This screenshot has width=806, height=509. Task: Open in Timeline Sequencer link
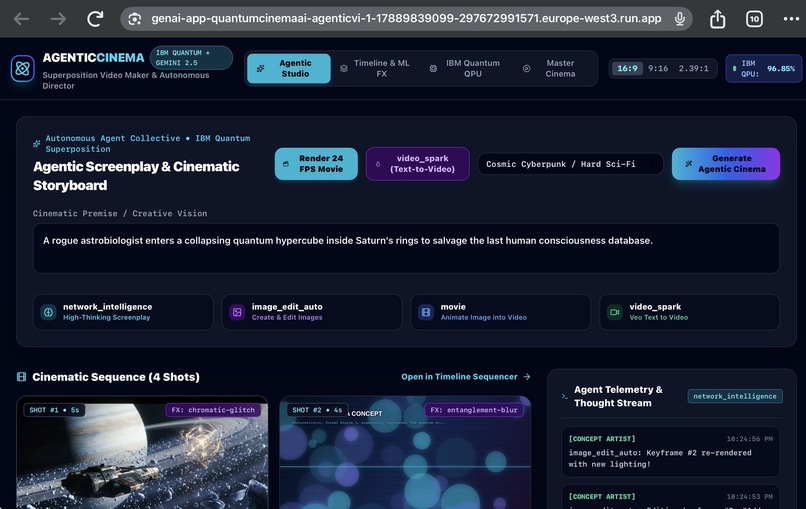click(466, 377)
